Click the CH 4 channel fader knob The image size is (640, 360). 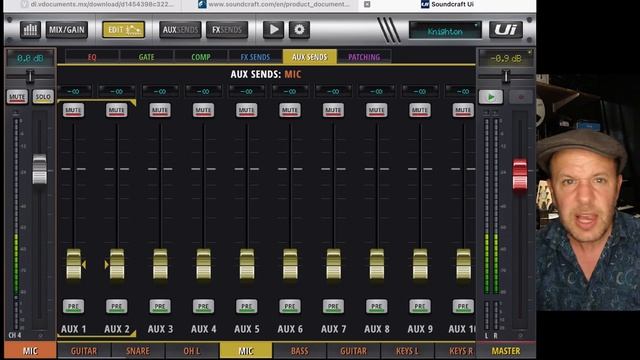(x=40, y=169)
